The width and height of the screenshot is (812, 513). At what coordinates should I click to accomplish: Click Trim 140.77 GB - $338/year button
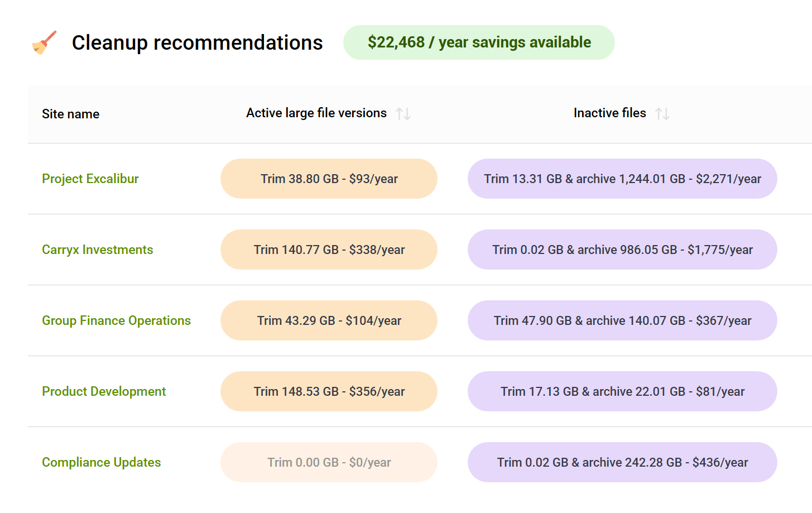329,250
